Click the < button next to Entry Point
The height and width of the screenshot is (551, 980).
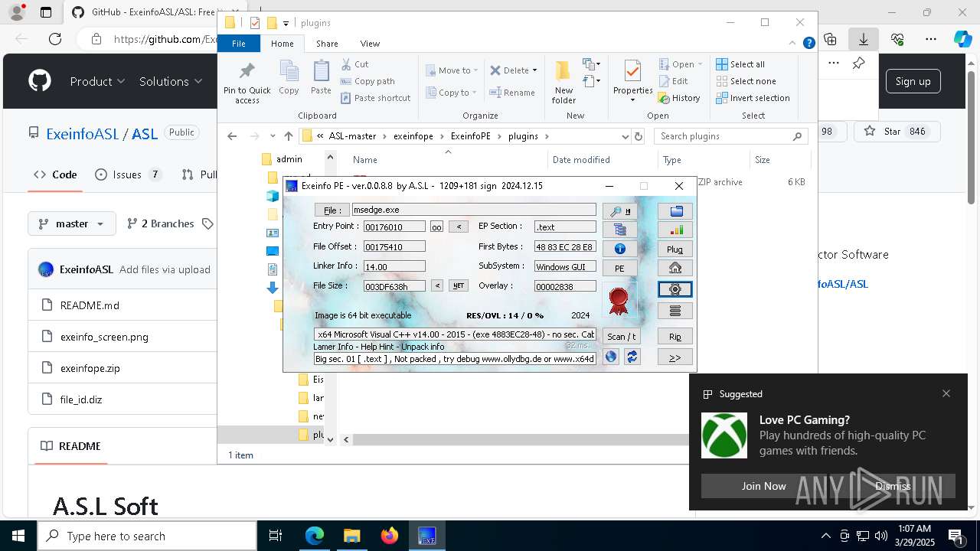tap(459, 227)
